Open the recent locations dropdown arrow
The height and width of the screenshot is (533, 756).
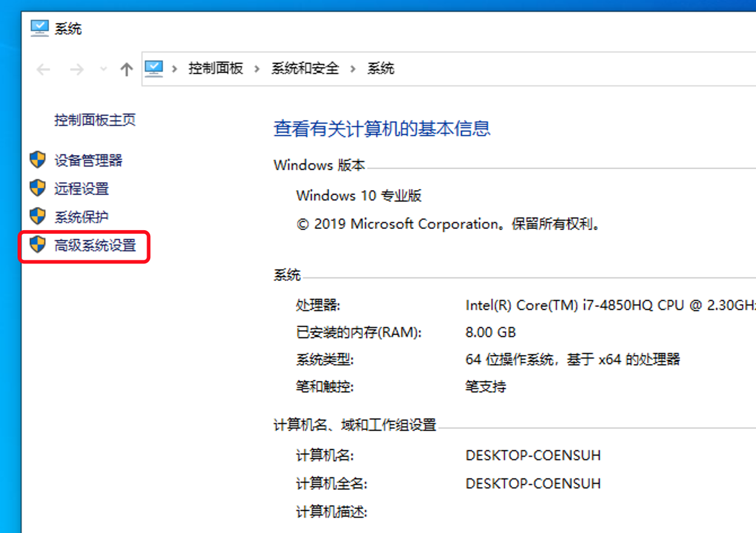click(x=104, y=69)
